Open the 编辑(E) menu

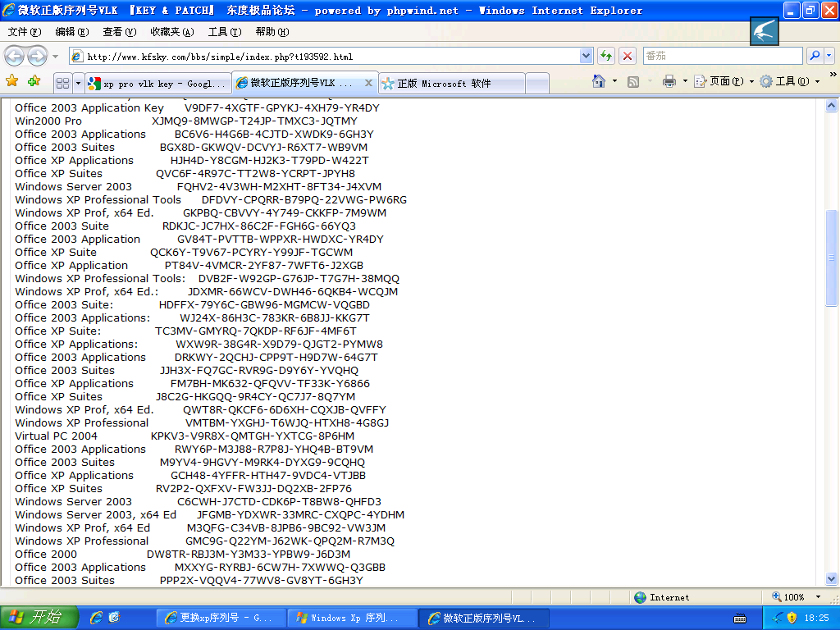pyautogui.click(x=72, y=32)
